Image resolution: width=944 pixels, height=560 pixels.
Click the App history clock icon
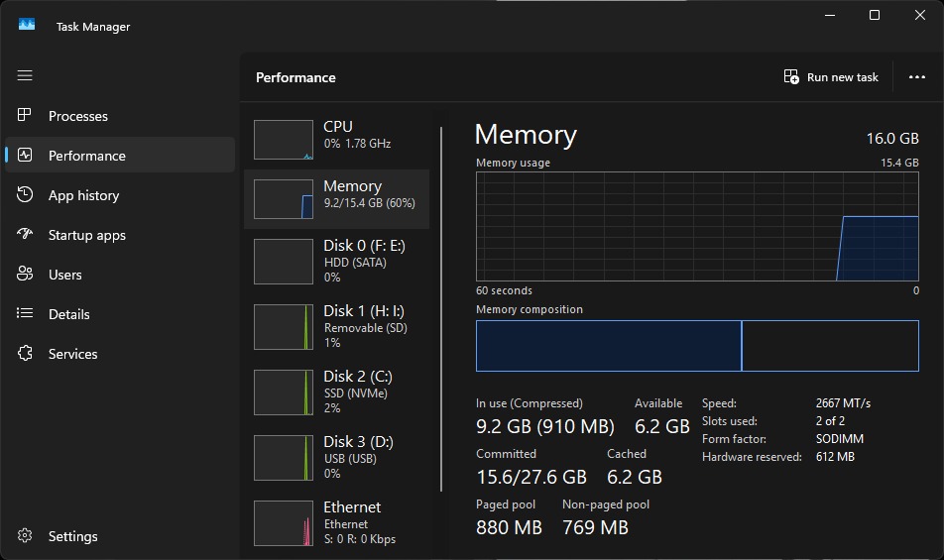pos(26,195)
